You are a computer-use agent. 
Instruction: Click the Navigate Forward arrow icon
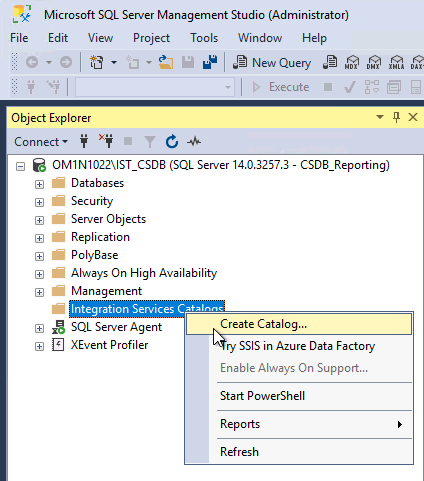pyautogui.click(x=66, y=62)
